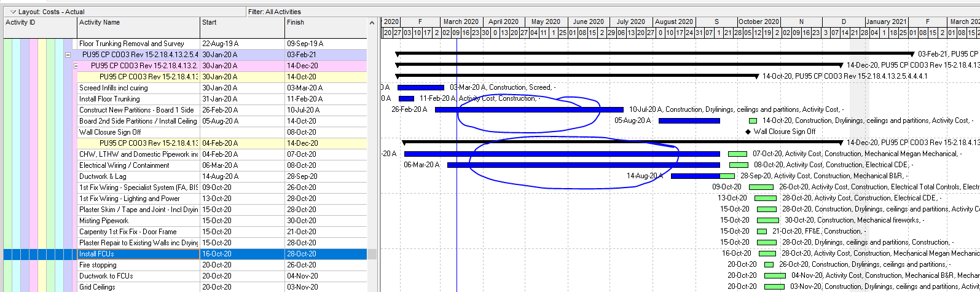
Task: Click the green Gantt bar ending 04-Nov-20
Action: pos(775,275)
